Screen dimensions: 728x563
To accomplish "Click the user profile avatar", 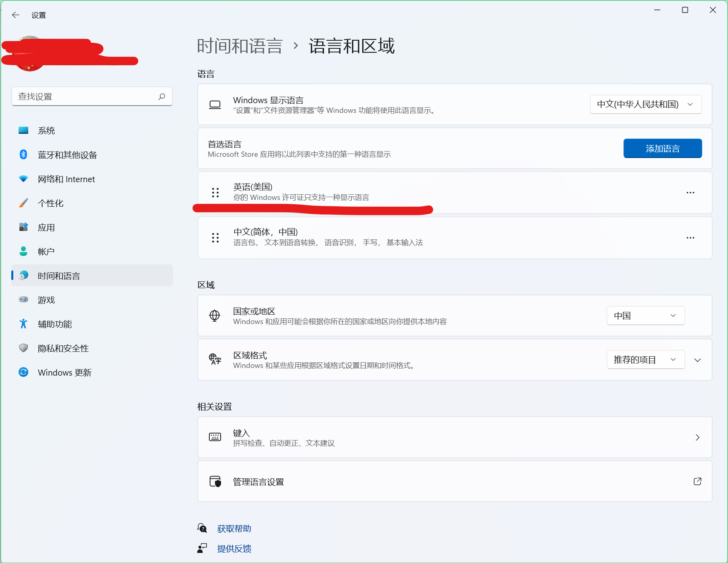I will 30,54.
